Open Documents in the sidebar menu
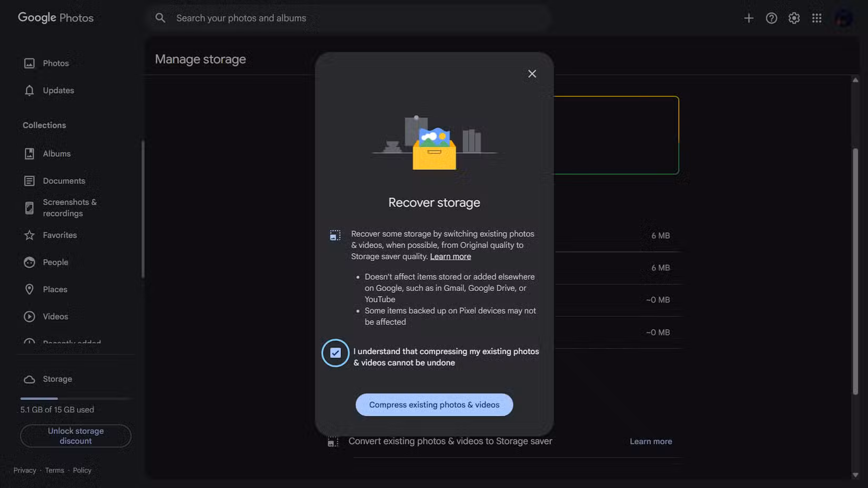The image size is (868, 488). [64, 181]
